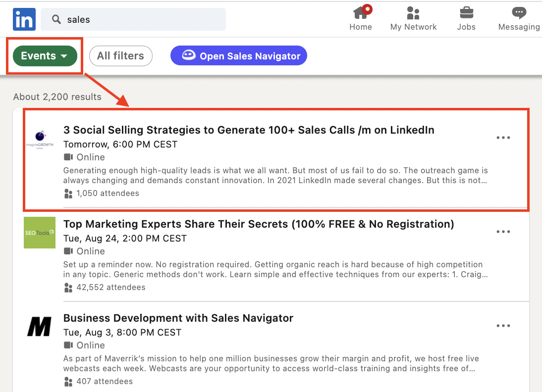This screenshot has width=542, height=392.
Task: Click Tomorrow, 6:00 PM CEST date text
Action: pos(120,145)
